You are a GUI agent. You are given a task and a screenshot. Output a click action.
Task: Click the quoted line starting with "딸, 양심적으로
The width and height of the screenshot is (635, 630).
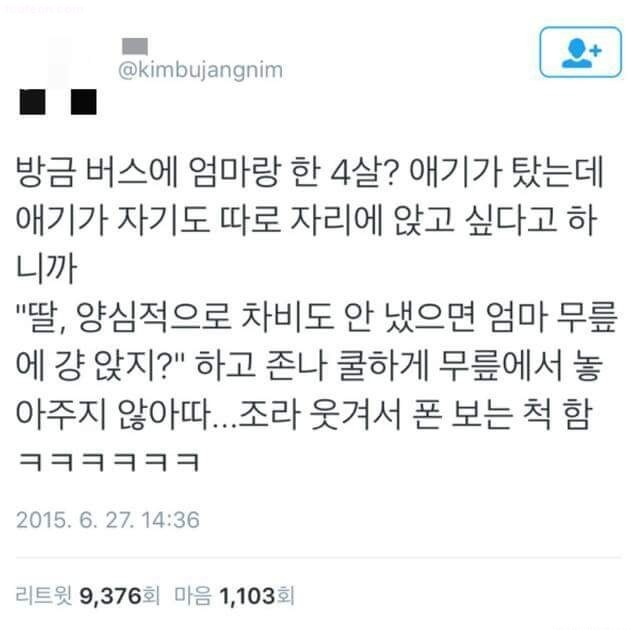pyautogui.click(x=316, y=317)
